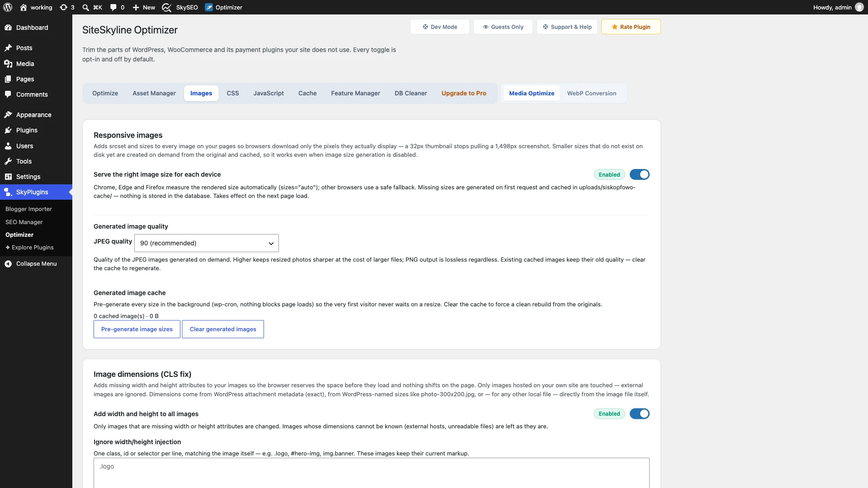The width and height of the screenshot is (868, 488).
Task: Click the Users icon in sidebar
Action: (8, 146)
